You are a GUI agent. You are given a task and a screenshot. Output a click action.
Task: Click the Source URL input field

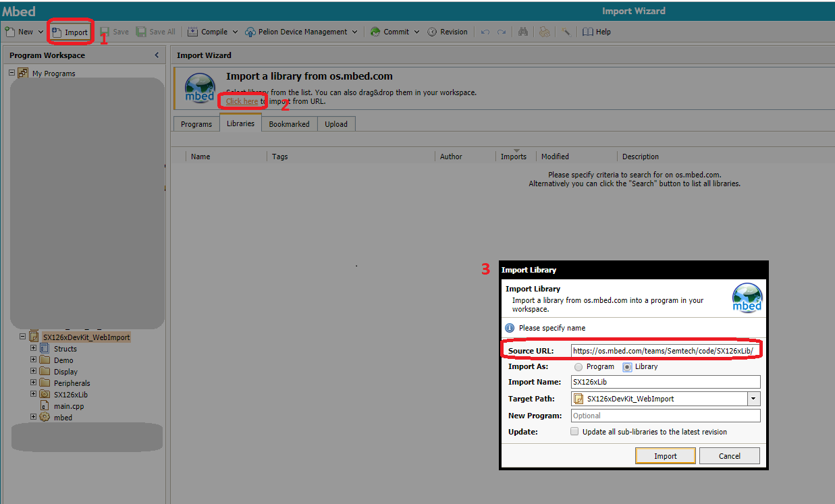pyautogui.click(x=665, y=351)
